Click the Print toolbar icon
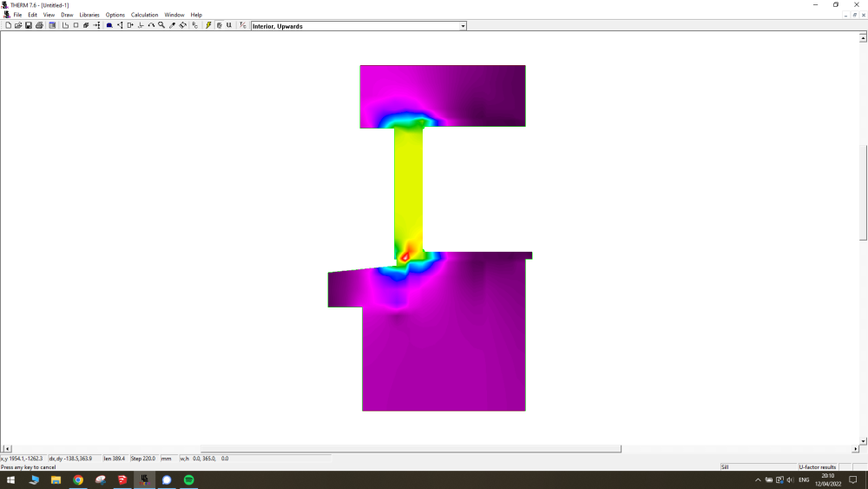 [39, 25]
